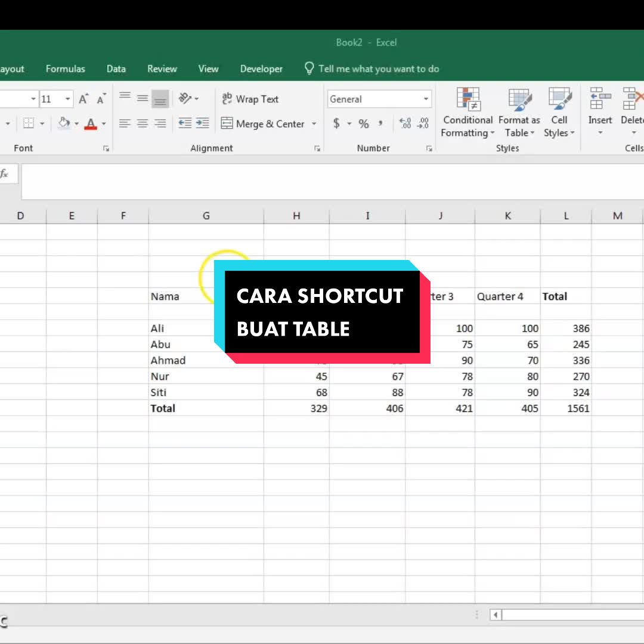Open Fill Color dropdown arrow
The width and height of the screenshot is (644, 644).
(76, 123)
